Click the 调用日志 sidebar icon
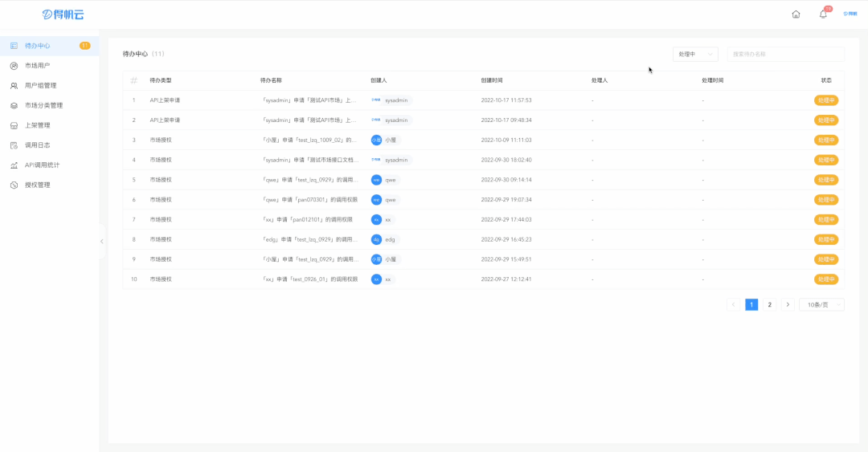The height and width of the screenshot is (452, 868). (x=14, y=145)
